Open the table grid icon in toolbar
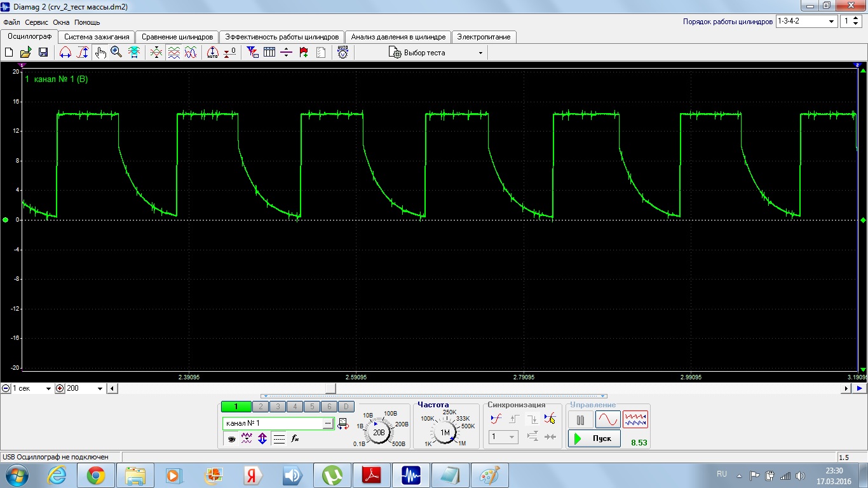This screenshot has width=868, height=488. coord(269,53)
